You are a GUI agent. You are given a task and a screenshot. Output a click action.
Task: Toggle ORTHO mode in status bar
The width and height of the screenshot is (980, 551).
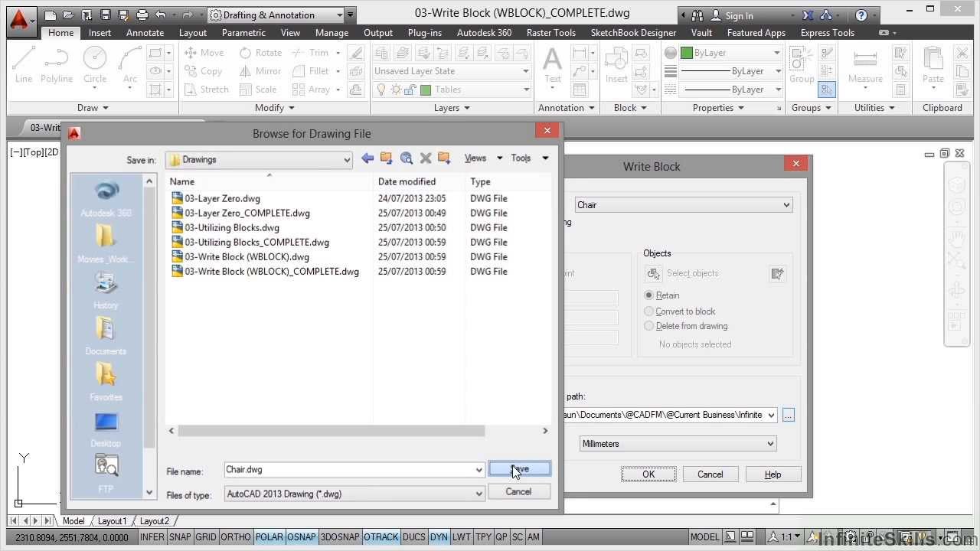(236, 537)
